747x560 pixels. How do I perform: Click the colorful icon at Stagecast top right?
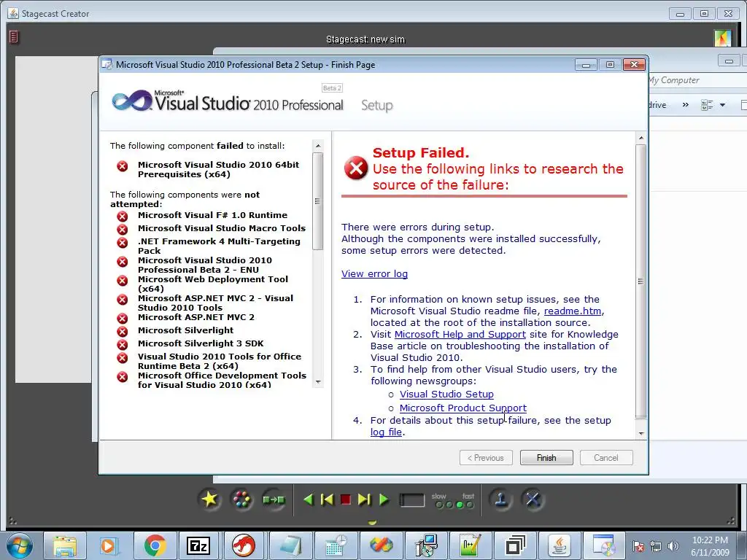pos(723,38)
